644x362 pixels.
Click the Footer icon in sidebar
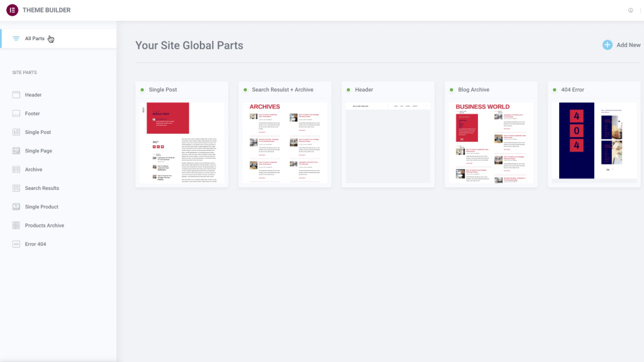coord(16,114)
